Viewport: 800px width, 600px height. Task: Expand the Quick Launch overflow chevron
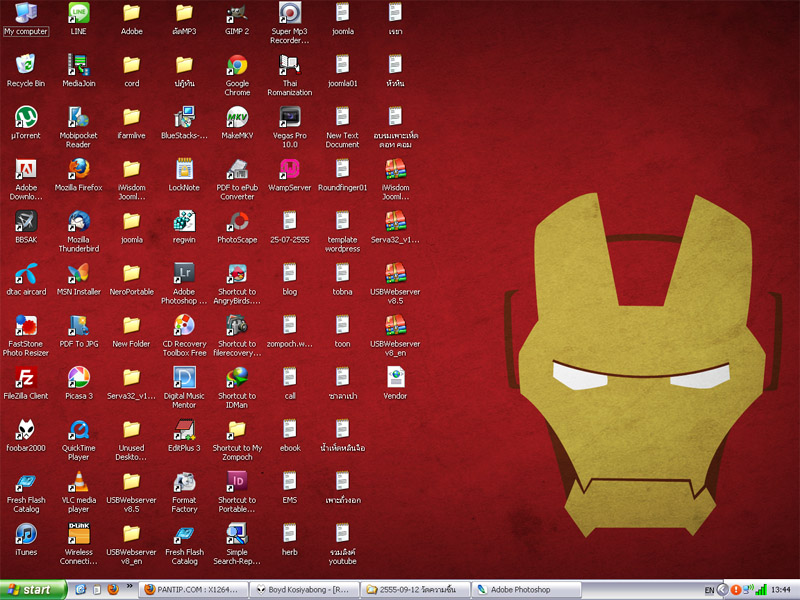click(130, 586)
